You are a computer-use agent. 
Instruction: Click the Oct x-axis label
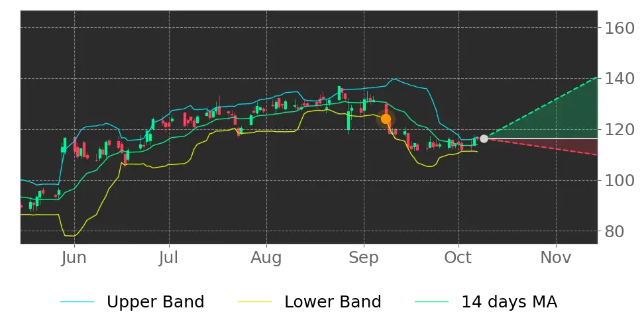(458, 258)
